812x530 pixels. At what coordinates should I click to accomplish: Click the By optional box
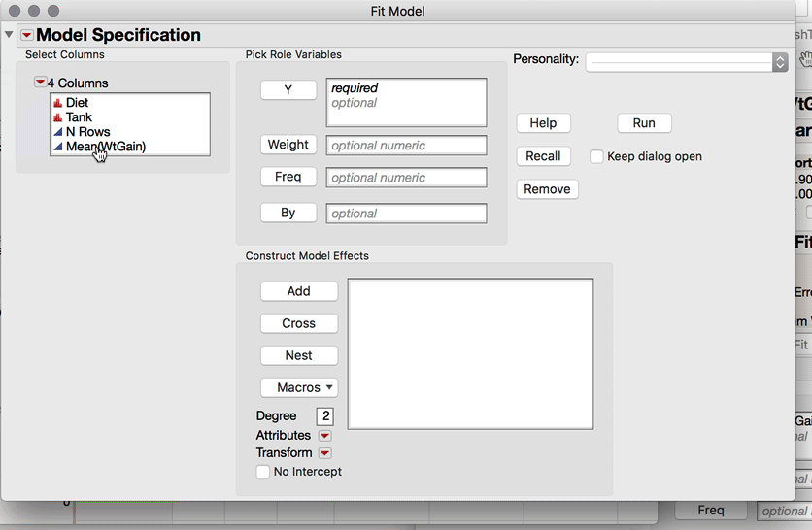click(x=407, y=214)
